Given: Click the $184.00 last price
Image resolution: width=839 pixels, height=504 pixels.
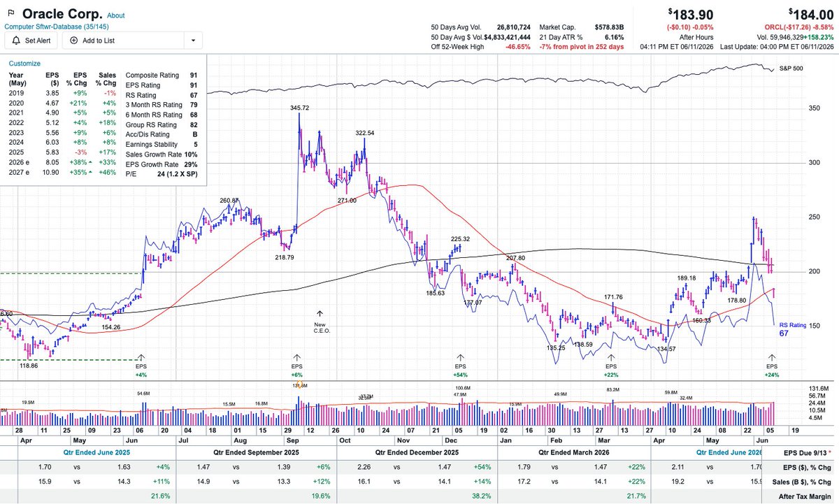Looking at the screenshot, I should point(811,14).
